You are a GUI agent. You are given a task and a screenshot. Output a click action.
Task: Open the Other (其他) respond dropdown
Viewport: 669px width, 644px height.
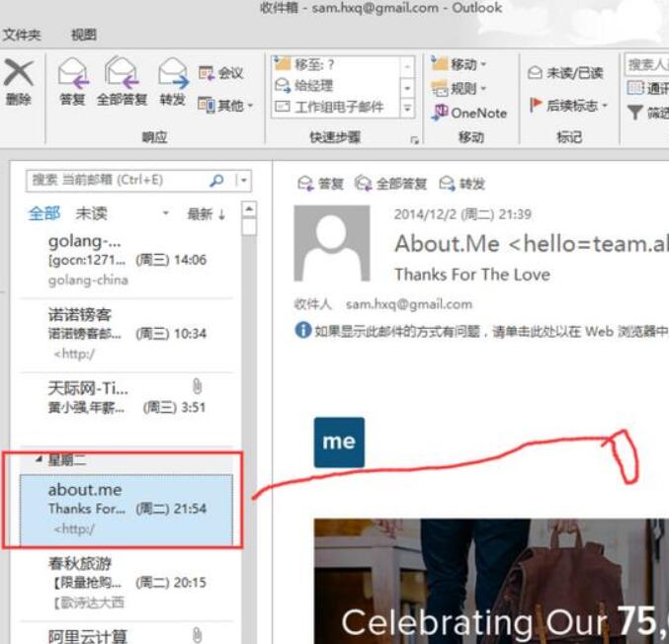click(225, 105)
